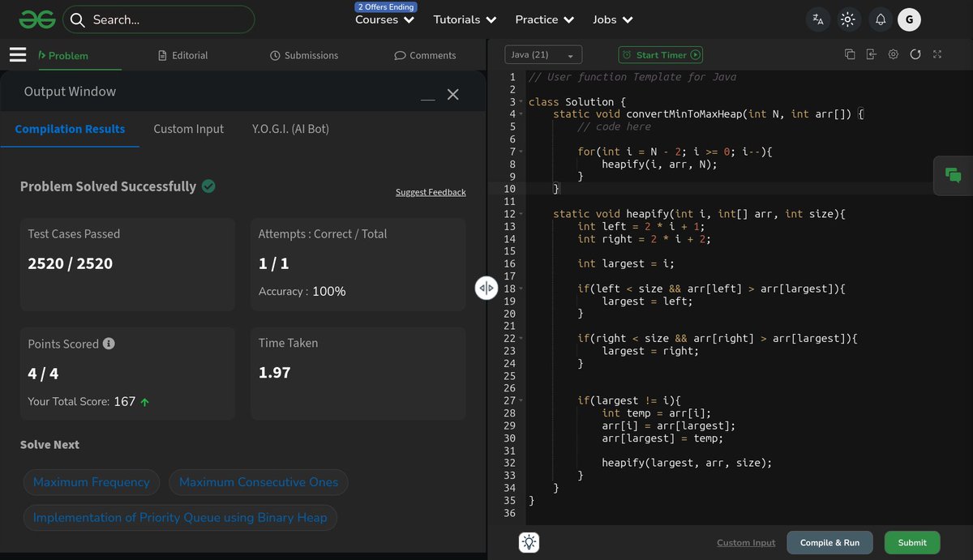Viewport: 973px width, 560px height.
Task: Collapse the class Solution fold at line 3
Action: [521, 102]
